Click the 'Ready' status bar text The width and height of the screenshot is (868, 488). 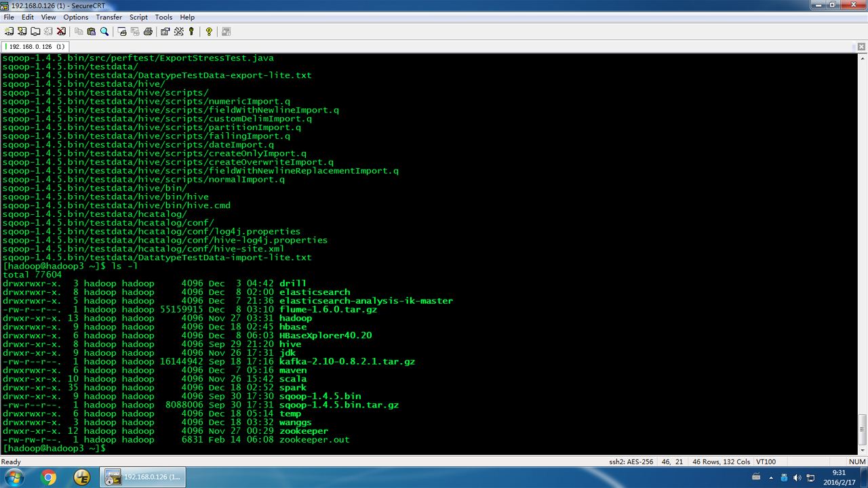(11, 462)
